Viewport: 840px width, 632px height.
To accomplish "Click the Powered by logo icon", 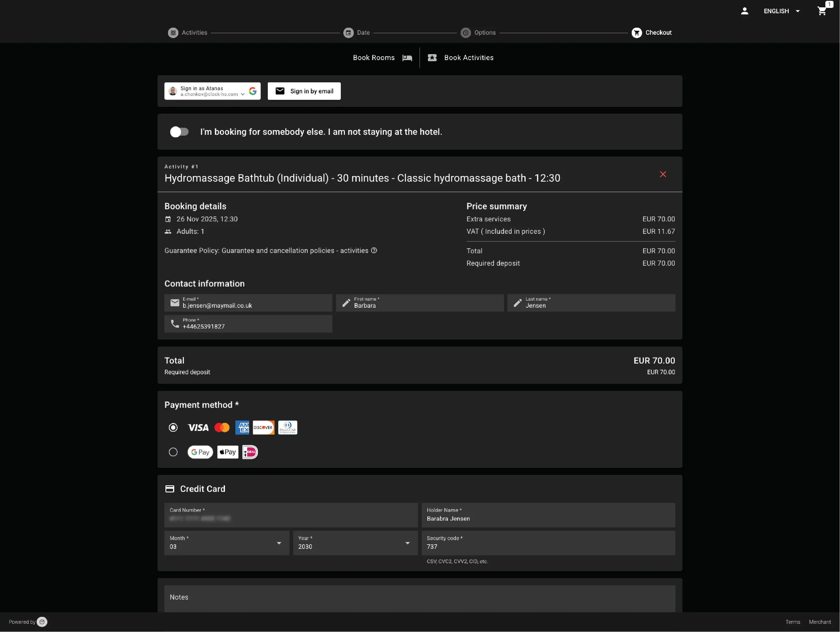I will [42, 622].
